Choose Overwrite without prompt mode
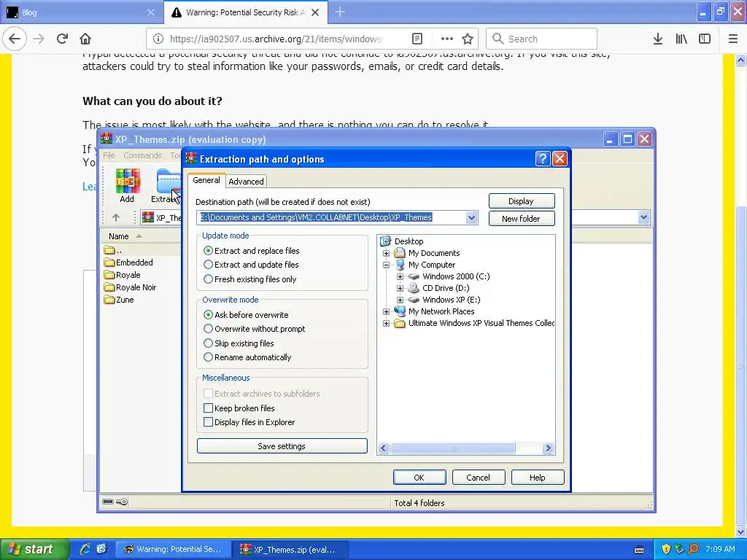This screenshot has height=560, width=747. pos(255,329)
